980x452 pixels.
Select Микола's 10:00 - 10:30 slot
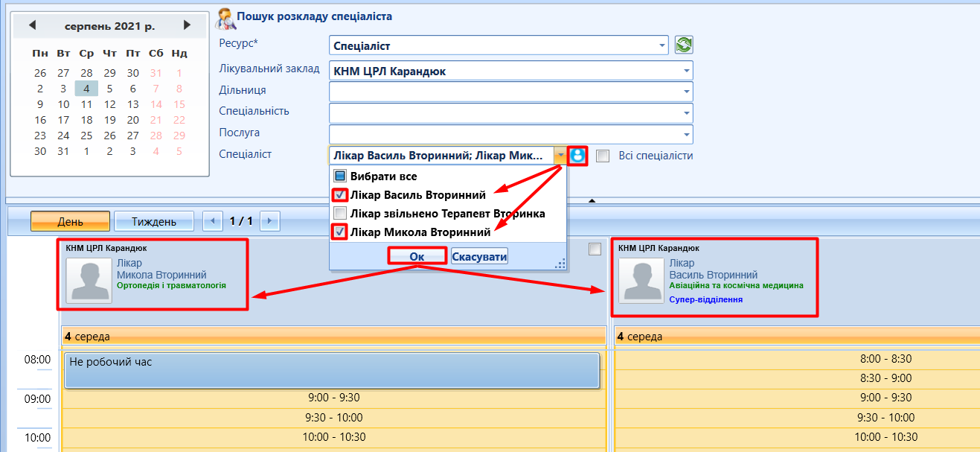(333, 437)
